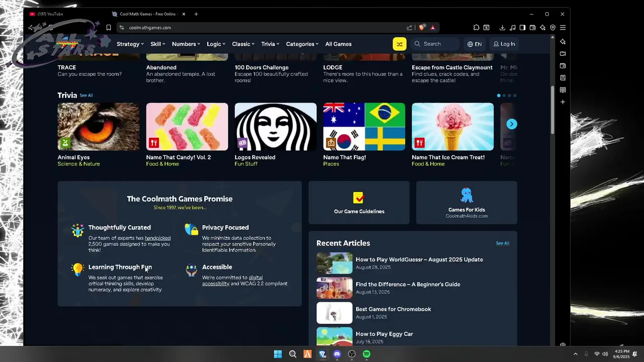The height and width of the screenshot is (362, 644).
Task: Open the Games For Kids card
Action: tap(466, 203)
